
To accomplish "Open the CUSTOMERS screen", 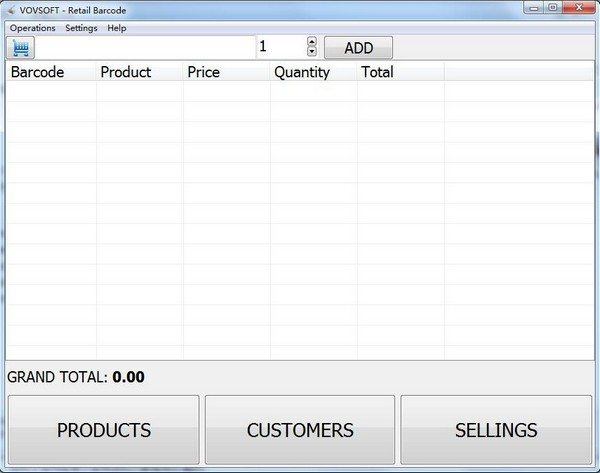I will (300, 430).
